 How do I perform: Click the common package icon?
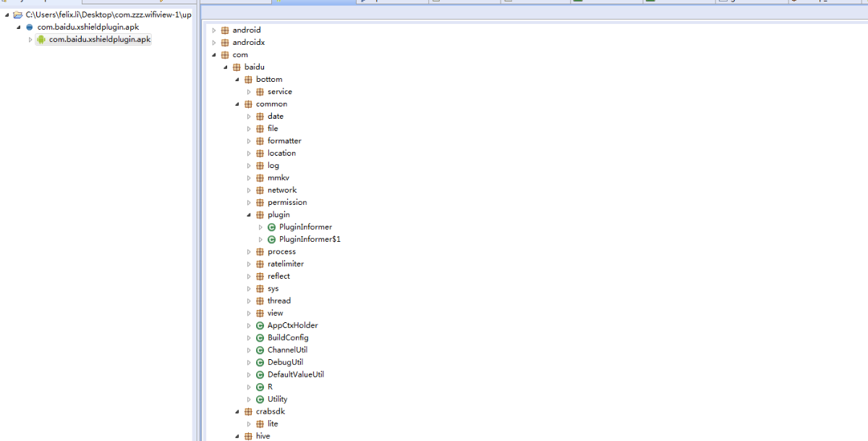click(248, 104)
